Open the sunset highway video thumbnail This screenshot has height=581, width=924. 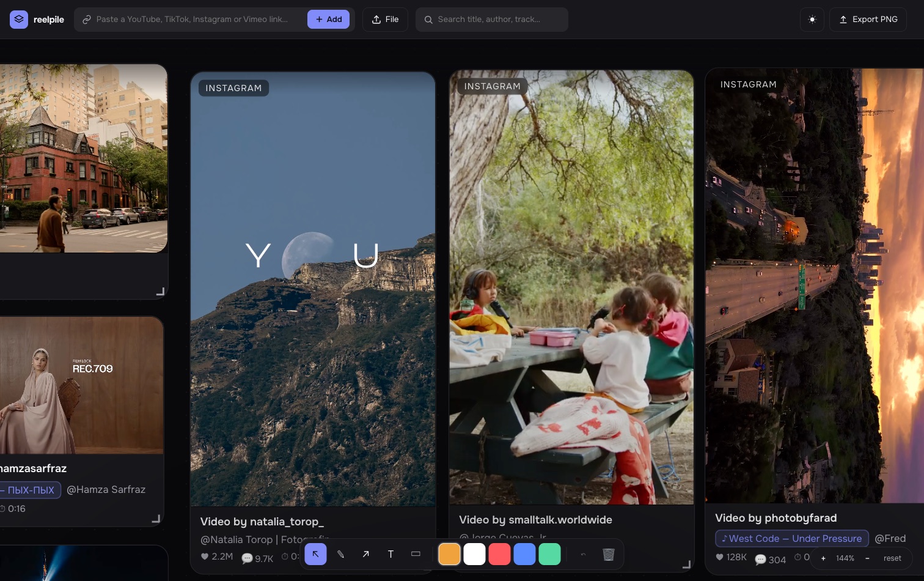pyautogui.click(x=815, y=286)
